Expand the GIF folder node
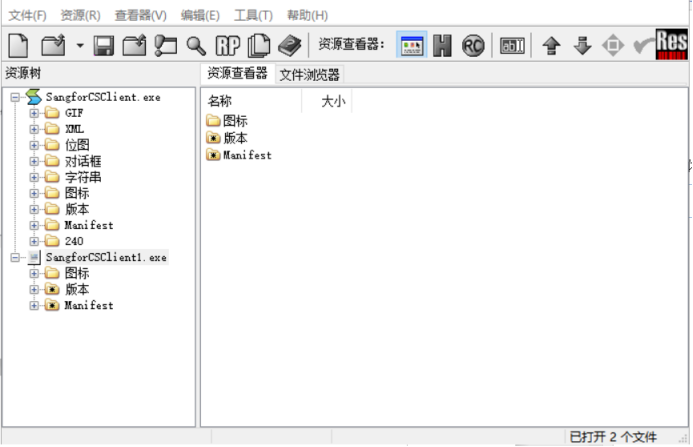693x447 pixels. click(34, 113)
